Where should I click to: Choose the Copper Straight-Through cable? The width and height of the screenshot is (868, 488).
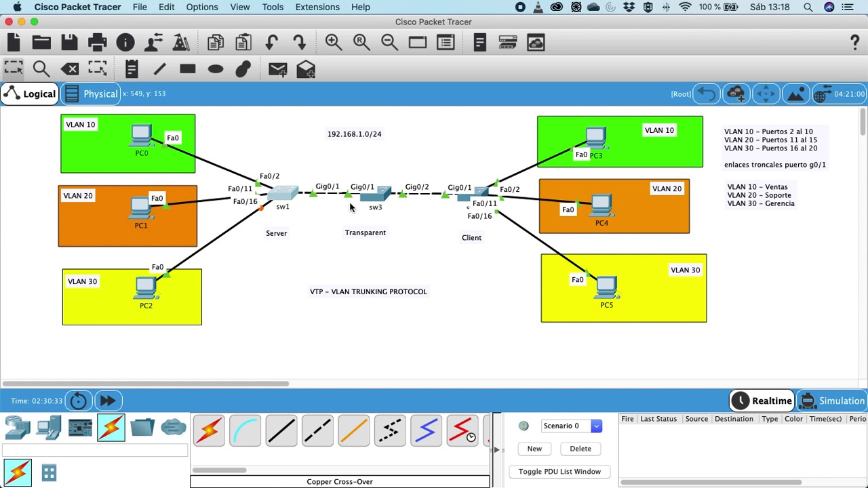coord(281,431)
